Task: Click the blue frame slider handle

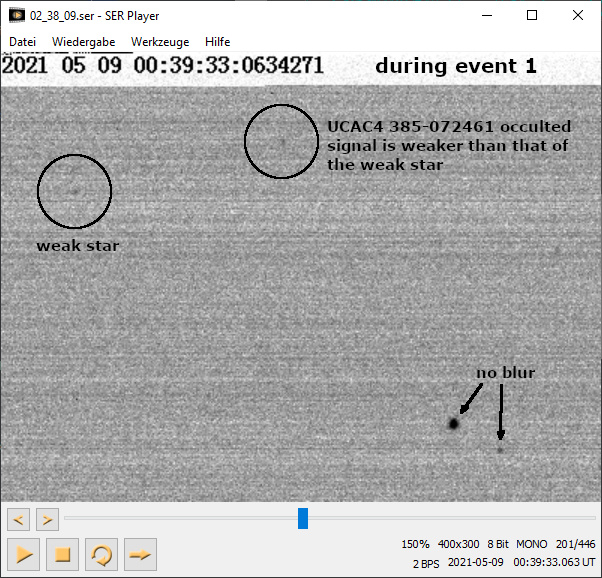Action: pos(303,518)
